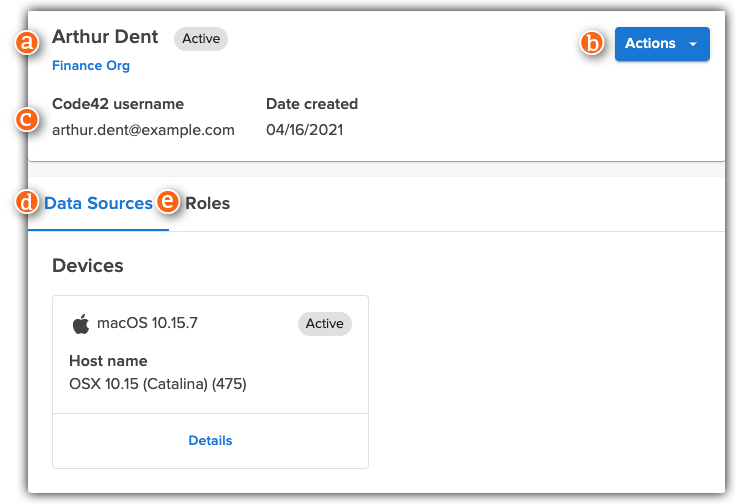Click the Active badge on the macOS device card
The width and height of the screenshot is (736, 504).
point(325,324)
